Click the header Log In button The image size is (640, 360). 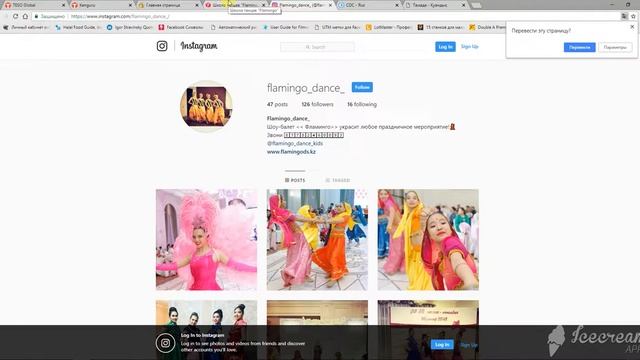click(445, 47)
